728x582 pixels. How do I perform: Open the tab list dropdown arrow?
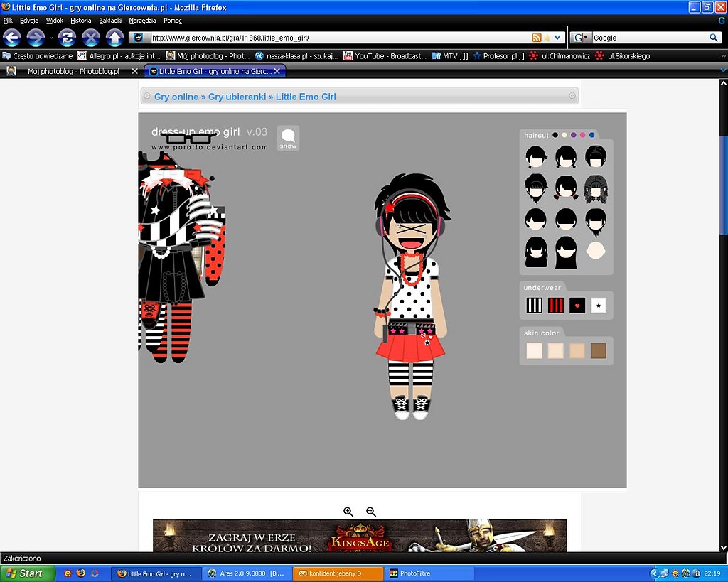tap(723, 70)
